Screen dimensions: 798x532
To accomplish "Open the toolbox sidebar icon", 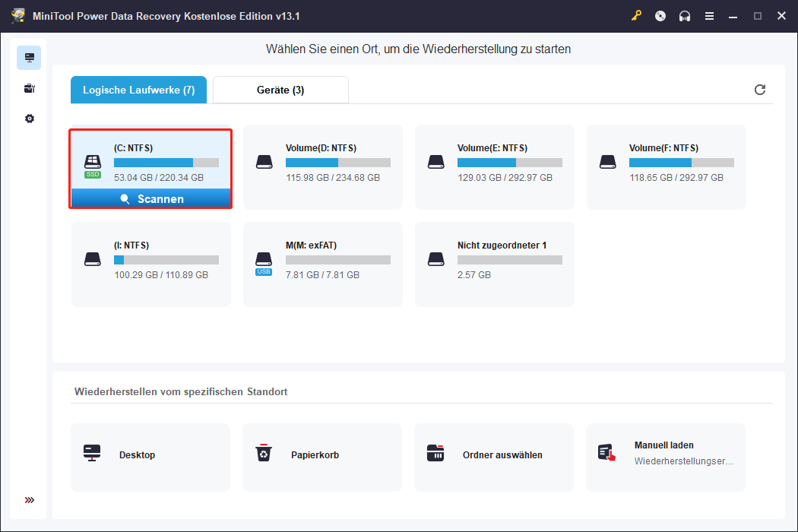I will (30, 89).
